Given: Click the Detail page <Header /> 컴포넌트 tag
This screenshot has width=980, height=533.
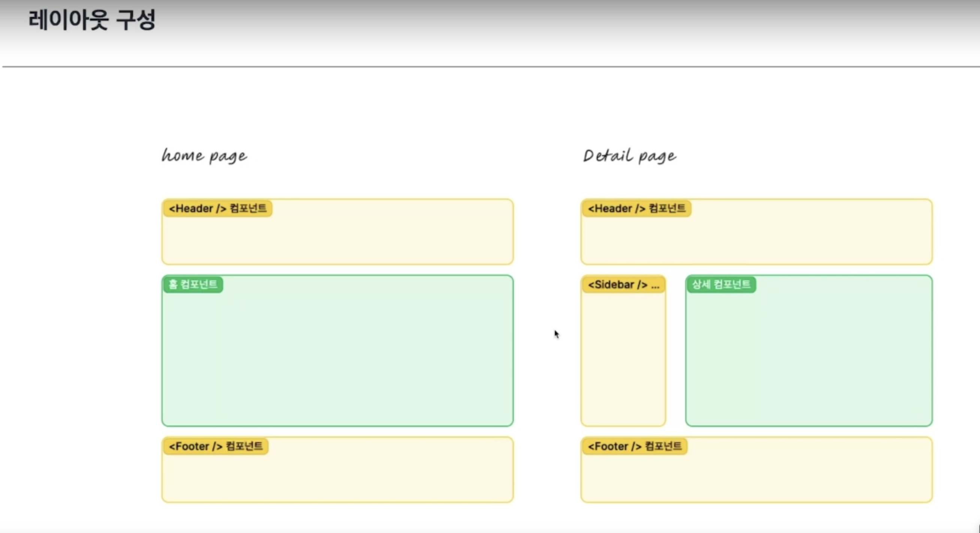Looking at the screenshot, I should coord(636,208).
